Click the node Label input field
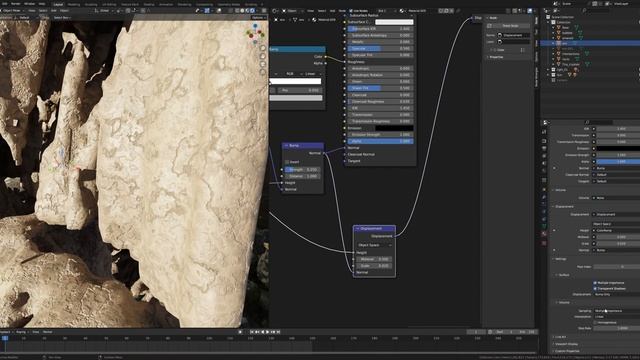The width and height of the screenshot is (640, 360). (x=513, y=42)
